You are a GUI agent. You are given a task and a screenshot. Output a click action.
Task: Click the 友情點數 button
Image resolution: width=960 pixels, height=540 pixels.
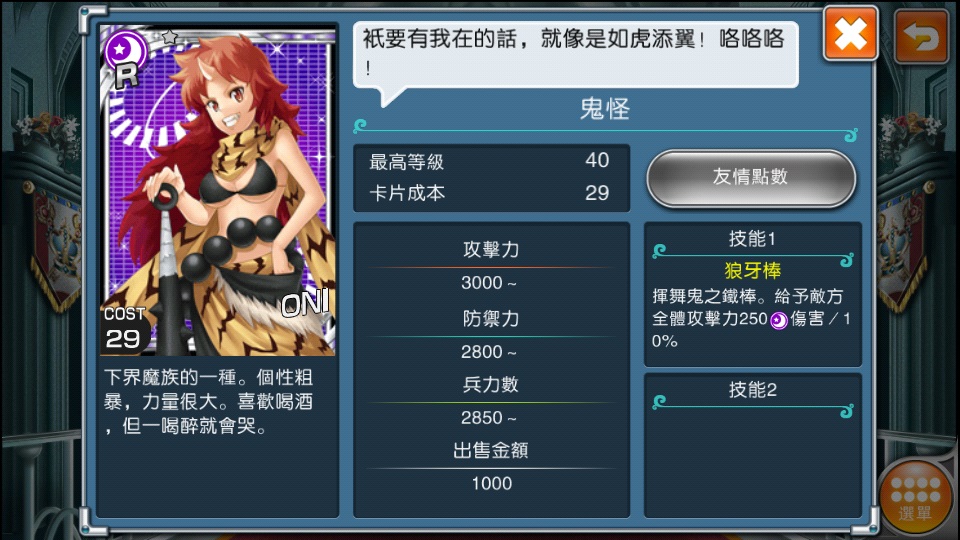click(x=751, y=178)
